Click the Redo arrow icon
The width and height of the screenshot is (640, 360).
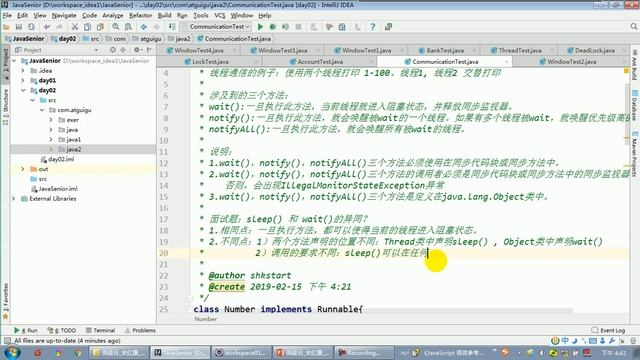coord(60,27)
